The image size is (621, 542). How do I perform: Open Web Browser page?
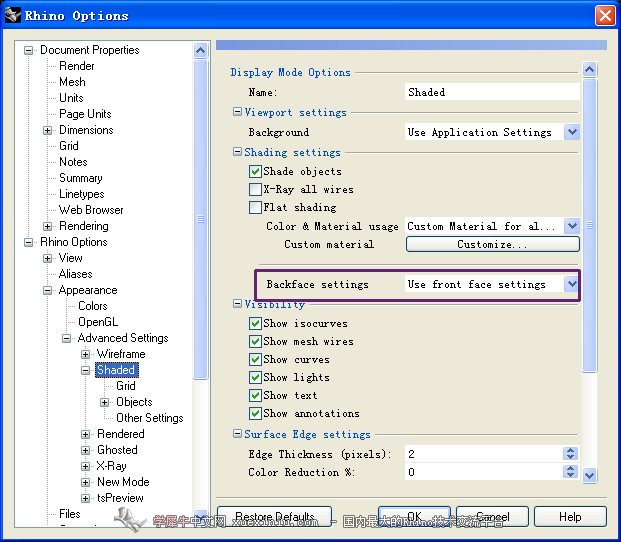91,210
